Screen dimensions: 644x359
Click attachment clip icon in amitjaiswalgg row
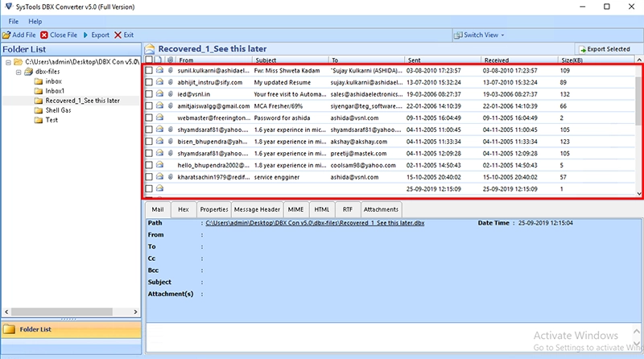click(171, 106)
